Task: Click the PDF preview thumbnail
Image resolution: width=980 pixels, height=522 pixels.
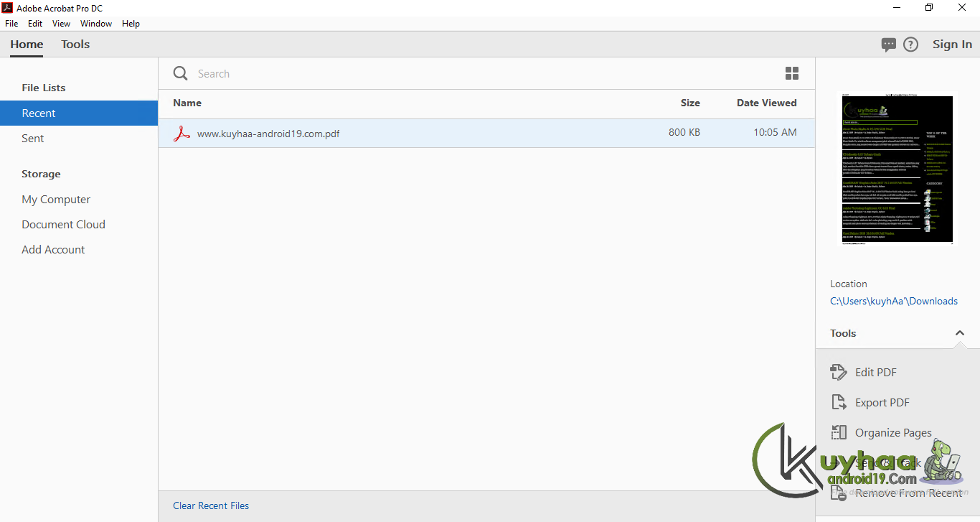Action: (897, 169)
